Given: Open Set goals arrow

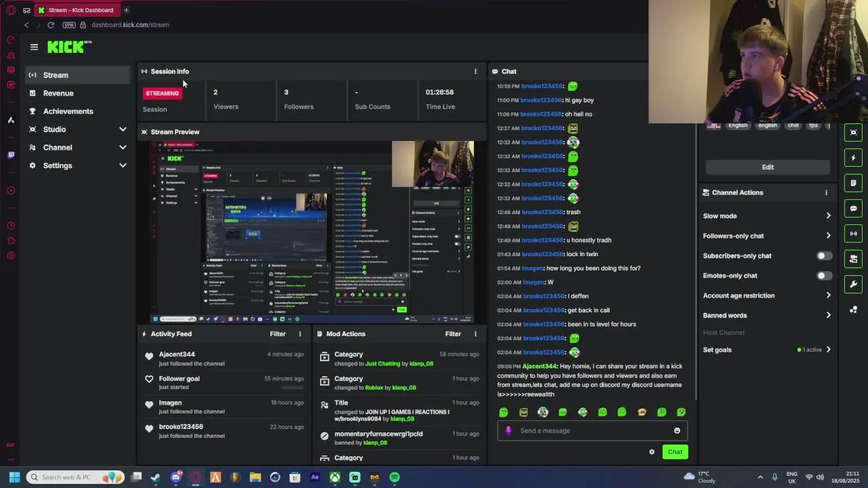Looking at the screenshot, I should pos(828,350).
